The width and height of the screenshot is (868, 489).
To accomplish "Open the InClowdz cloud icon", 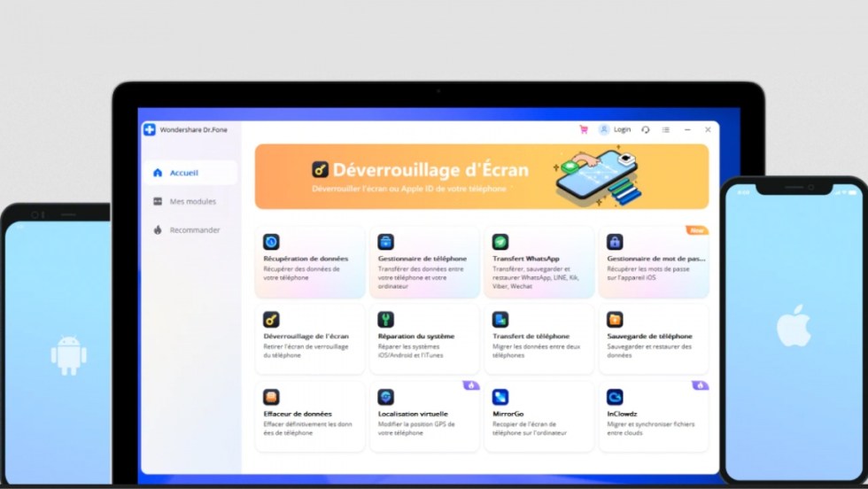I will pyautogui.click(x=615, y=397).
